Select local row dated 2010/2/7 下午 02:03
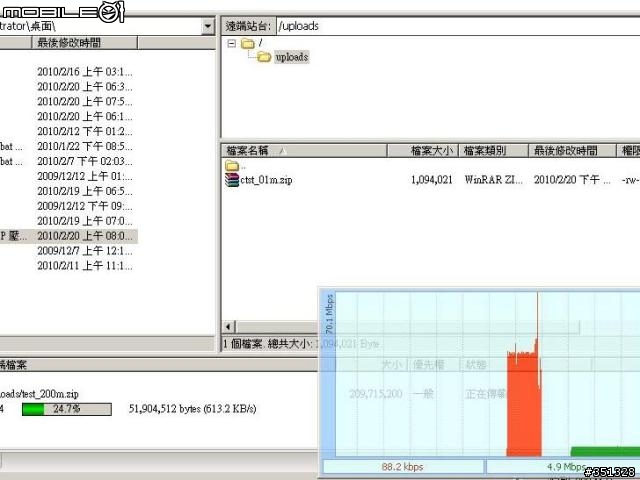This screenshot has width=640, height=480. (x=85, y=161)
